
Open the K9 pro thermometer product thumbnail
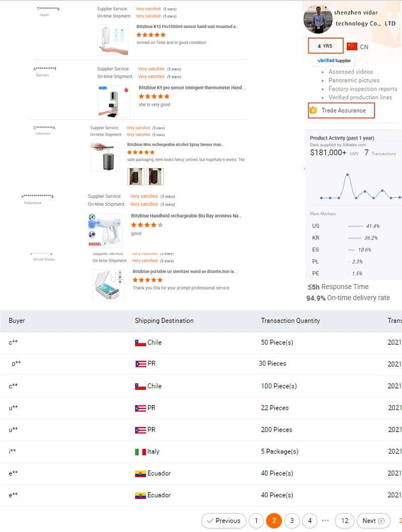click(x=114, y=101)
